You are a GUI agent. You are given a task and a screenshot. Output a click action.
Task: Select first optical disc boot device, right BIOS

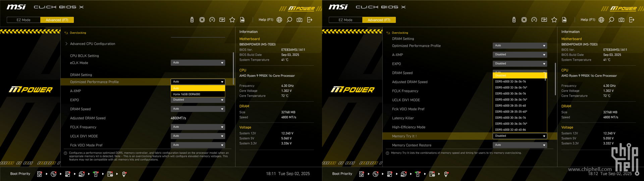(375, 174)
